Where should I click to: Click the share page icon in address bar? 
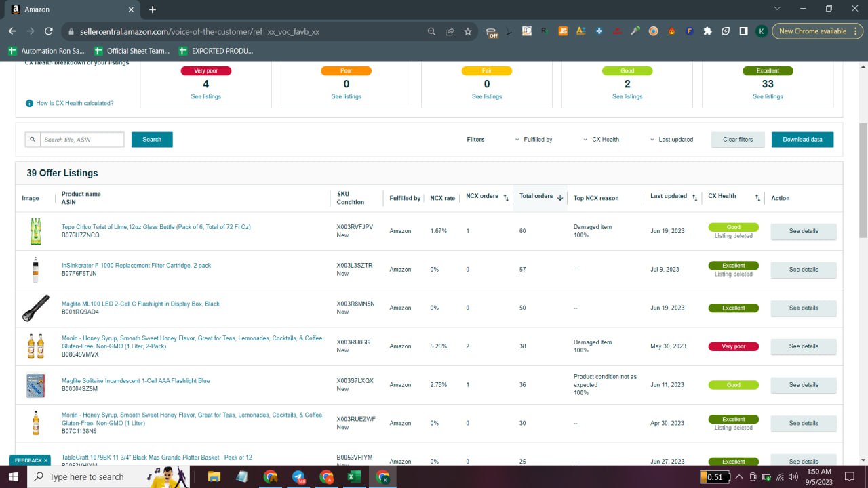(450, 31)
